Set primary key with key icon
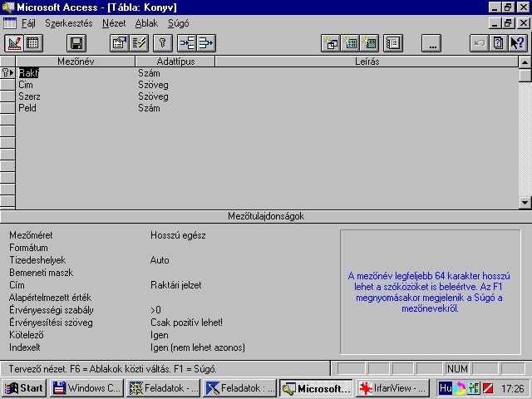This screenshot has width=532, height=399. [x=164, y=42]
